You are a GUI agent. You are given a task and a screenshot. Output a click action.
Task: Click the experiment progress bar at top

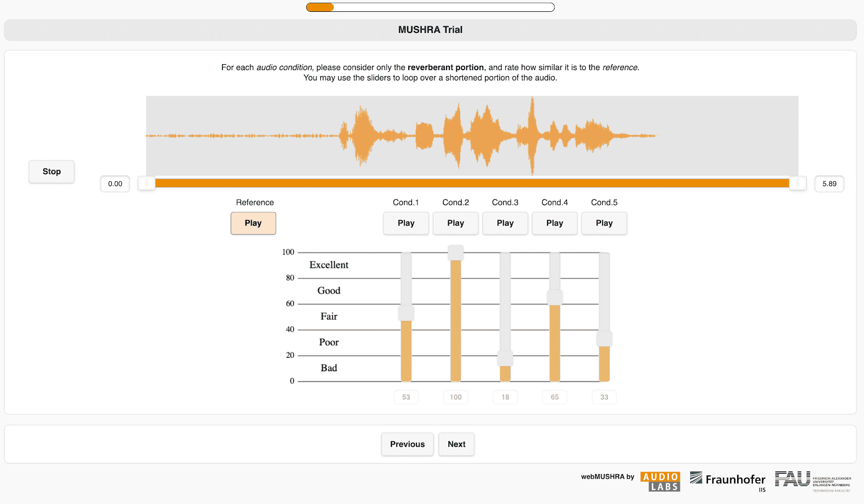coord(430,7)
